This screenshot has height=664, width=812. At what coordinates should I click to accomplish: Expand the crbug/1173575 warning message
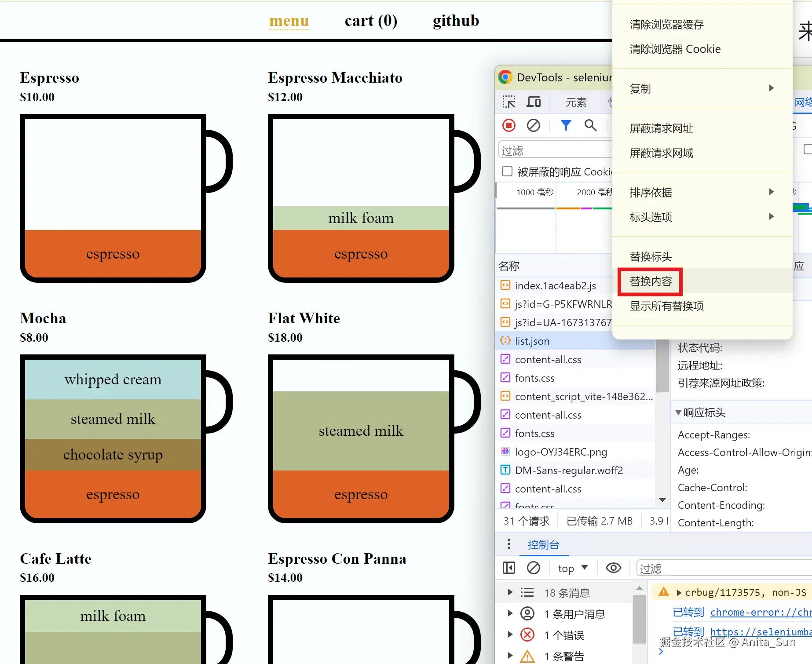click(679, 593)
